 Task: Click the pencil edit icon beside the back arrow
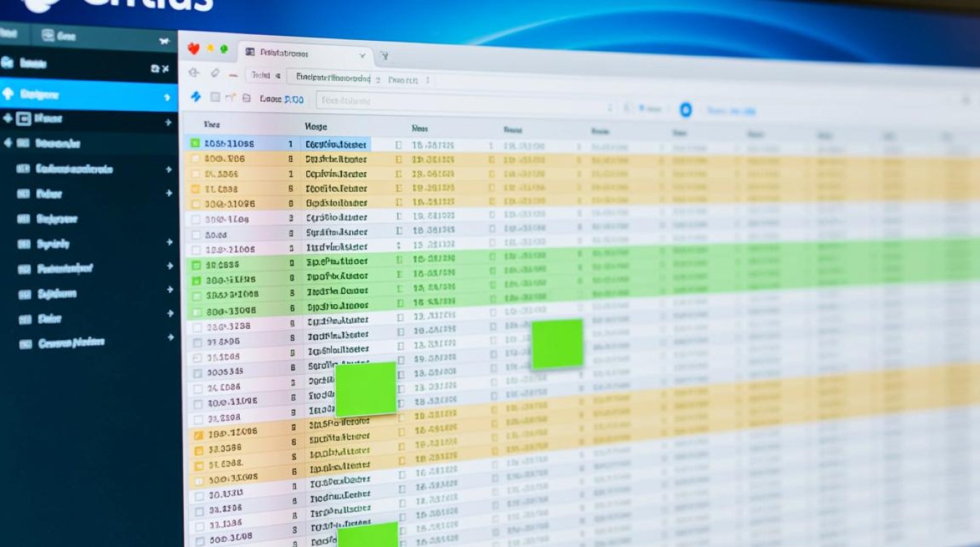(215, 73)
